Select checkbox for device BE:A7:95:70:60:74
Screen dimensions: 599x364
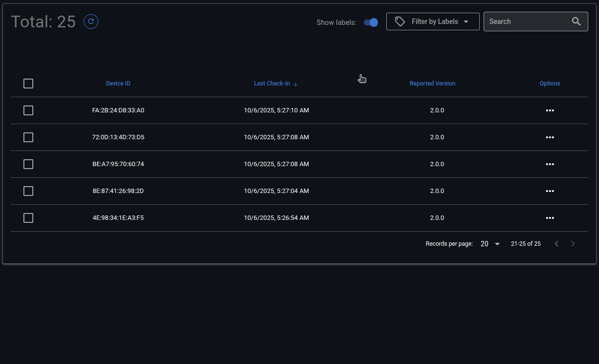point(28,164)
